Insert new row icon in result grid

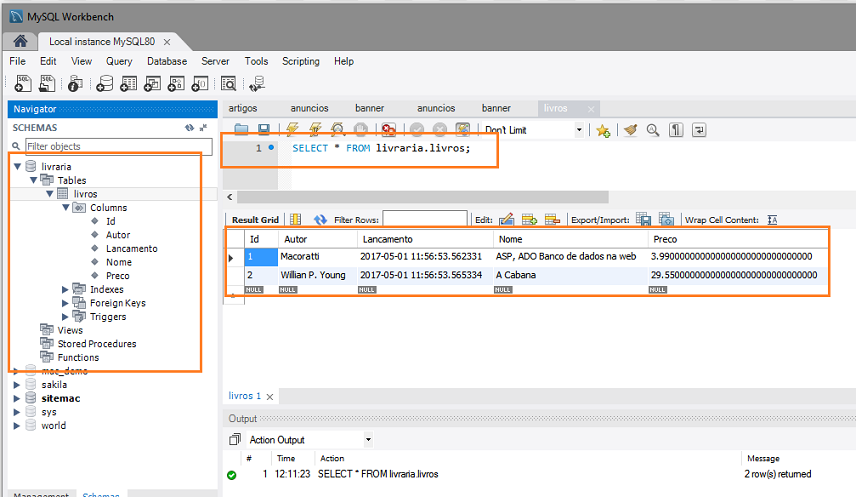(x=529, y=220)
